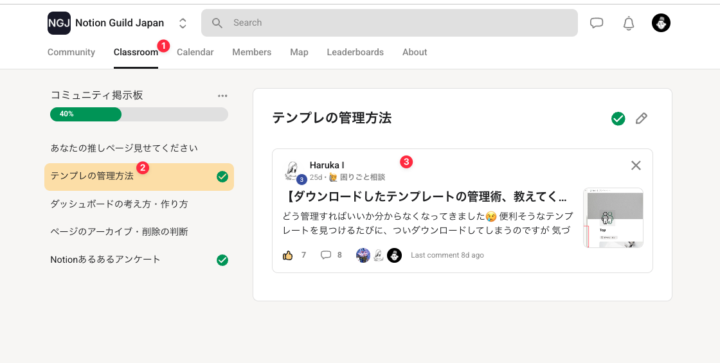Click the テンプレの管理方法 lesson heading

point(332,118)
